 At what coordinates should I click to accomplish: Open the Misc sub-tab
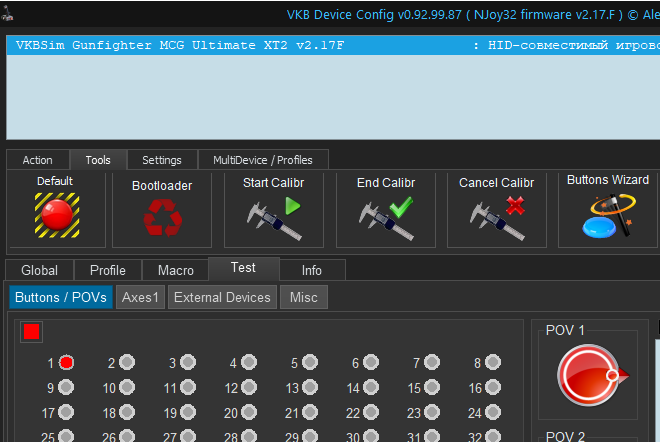(x=304, y=297)
